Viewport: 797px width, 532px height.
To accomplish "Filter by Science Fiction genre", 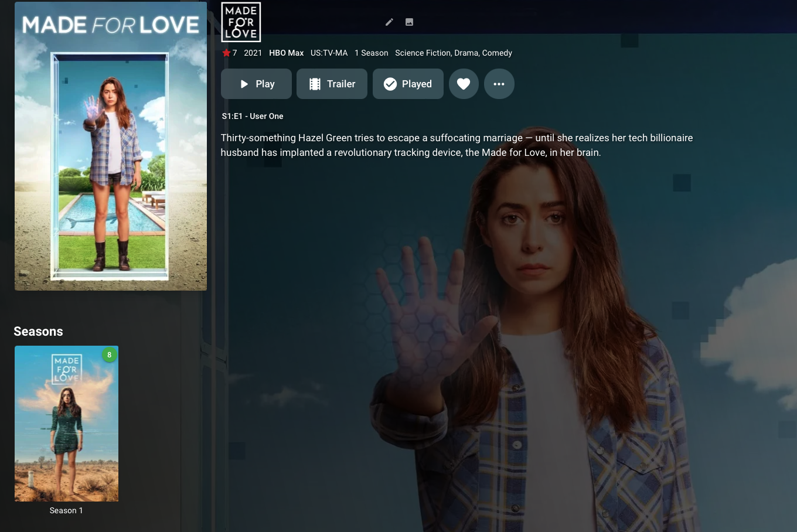I will pos(423,53).
